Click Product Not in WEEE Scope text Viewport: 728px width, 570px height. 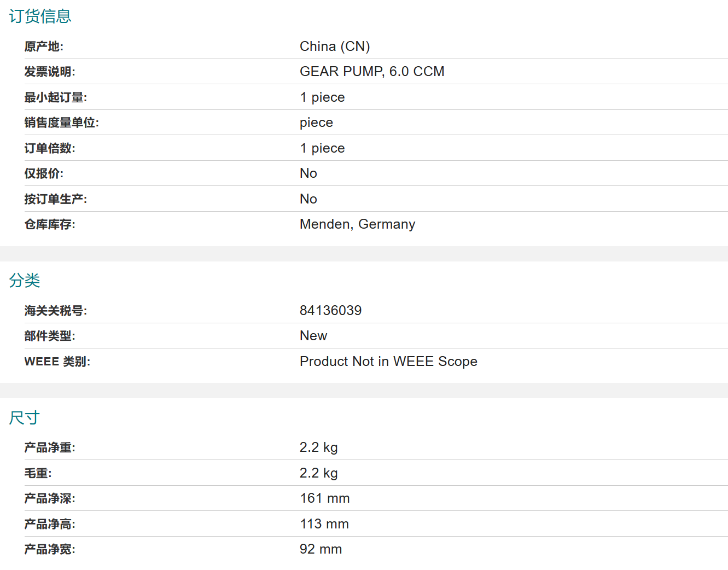pos(388,362)
